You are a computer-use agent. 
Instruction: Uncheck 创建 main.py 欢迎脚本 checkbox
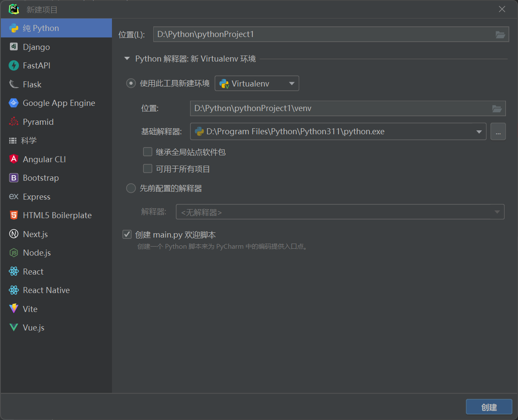127,235
